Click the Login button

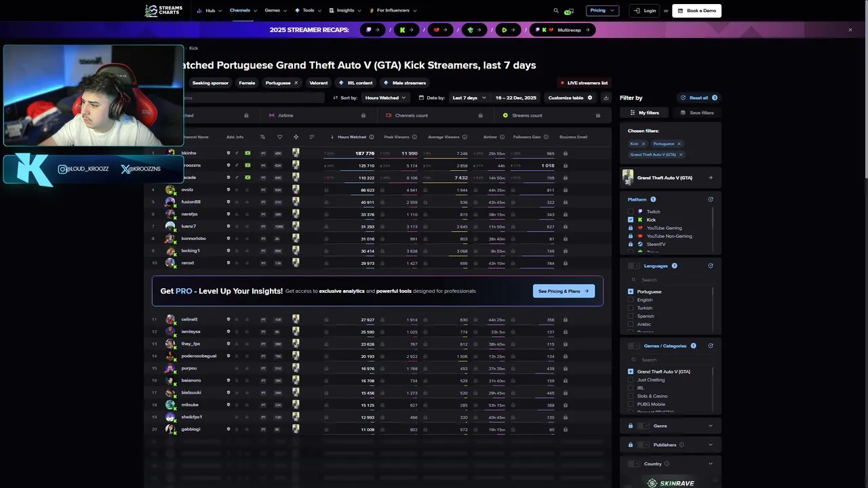pos(646,11)
